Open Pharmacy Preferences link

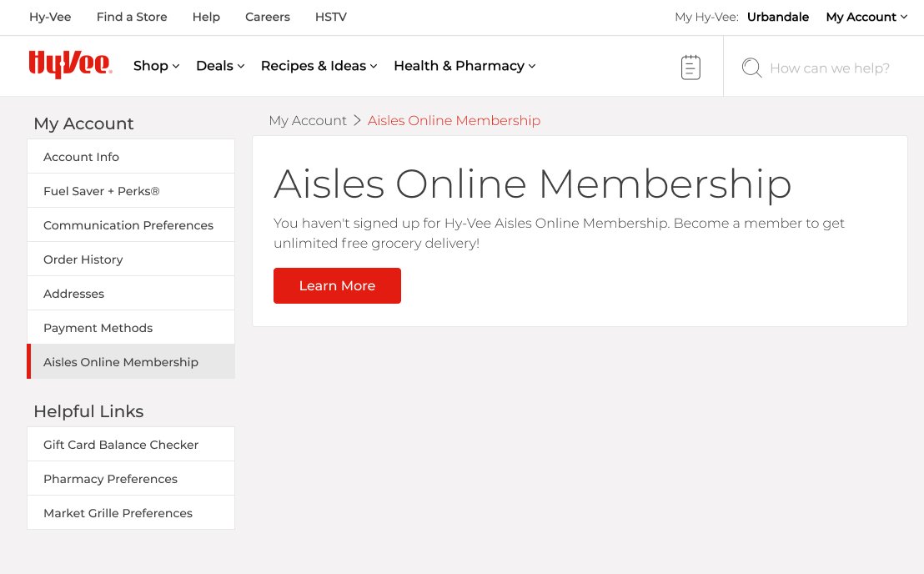pyautogui.click(x=131, y=479)
